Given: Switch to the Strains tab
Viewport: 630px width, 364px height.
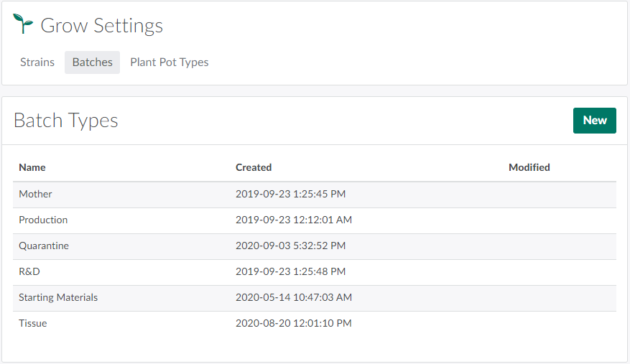Looking at the screenshot, I should click(37, 62).
